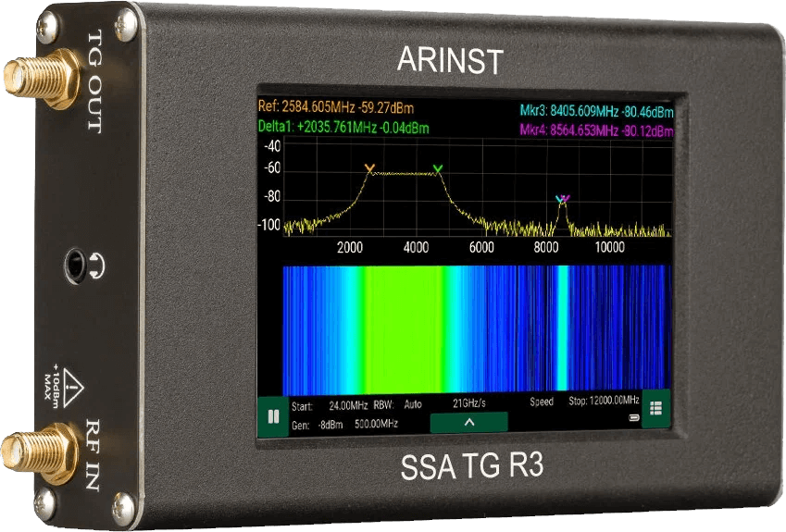The height and width of the screenshot is (532, 786).
Task: Tap the 6000 frequency axis label
Action: pos(481,247)
